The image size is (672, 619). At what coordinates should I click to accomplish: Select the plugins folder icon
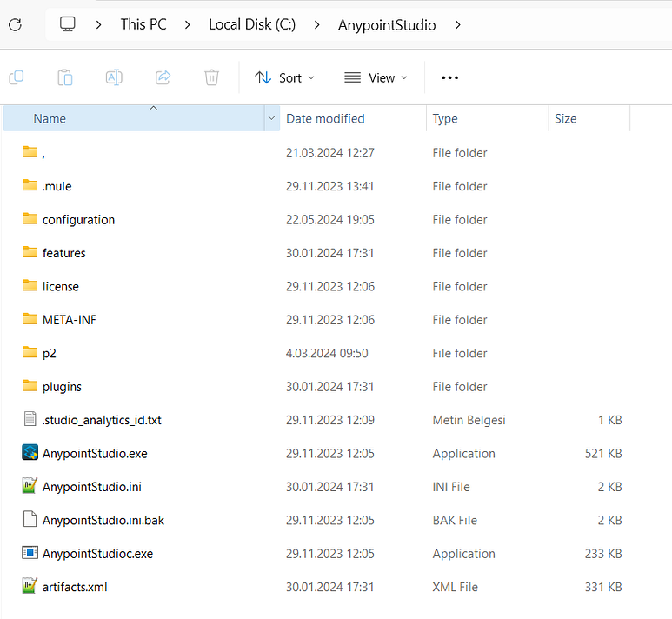click(30, 386)
